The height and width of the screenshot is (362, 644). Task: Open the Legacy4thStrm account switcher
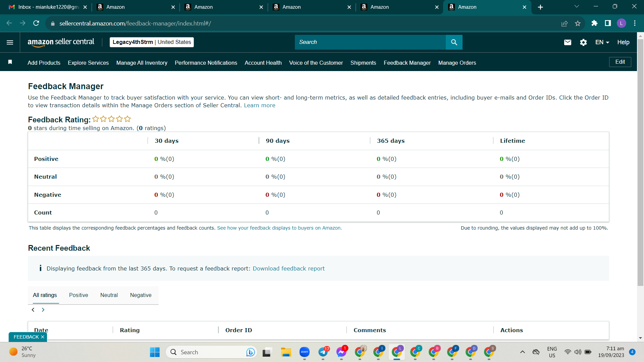(152, 42)
